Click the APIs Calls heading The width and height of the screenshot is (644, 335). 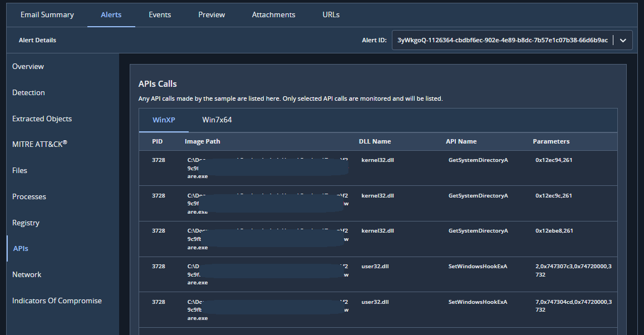point(158,83)
